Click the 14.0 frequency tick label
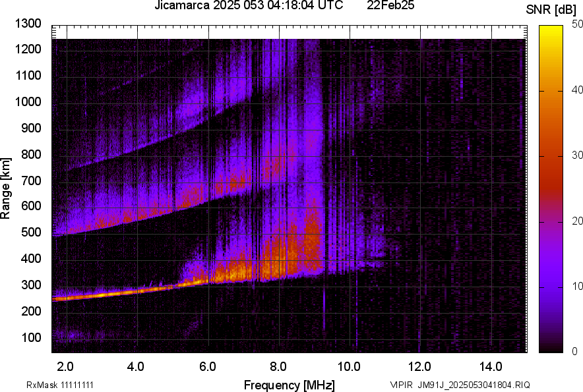This screenshot has height=392, width=583. (x=491, y=367)
